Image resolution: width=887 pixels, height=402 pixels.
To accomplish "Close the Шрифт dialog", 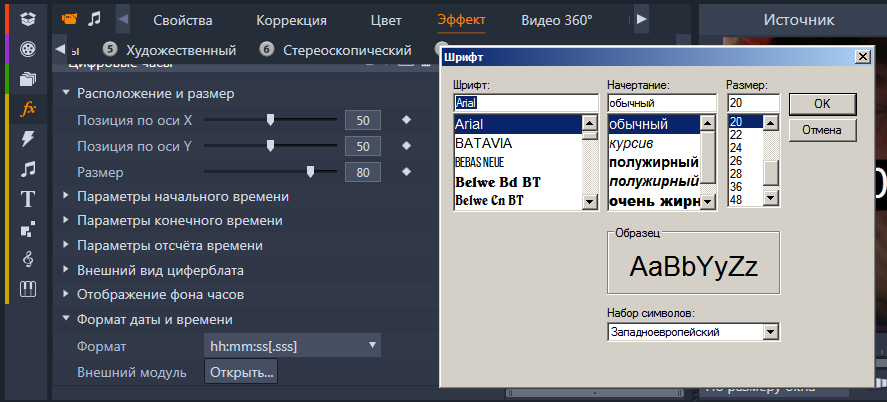I will tap(863, 57).
